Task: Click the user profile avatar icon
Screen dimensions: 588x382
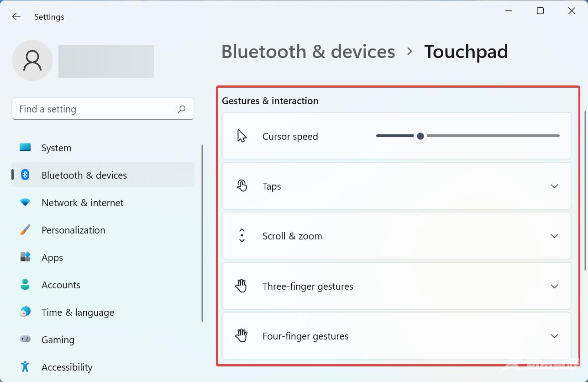Action: tap(32, 60)
